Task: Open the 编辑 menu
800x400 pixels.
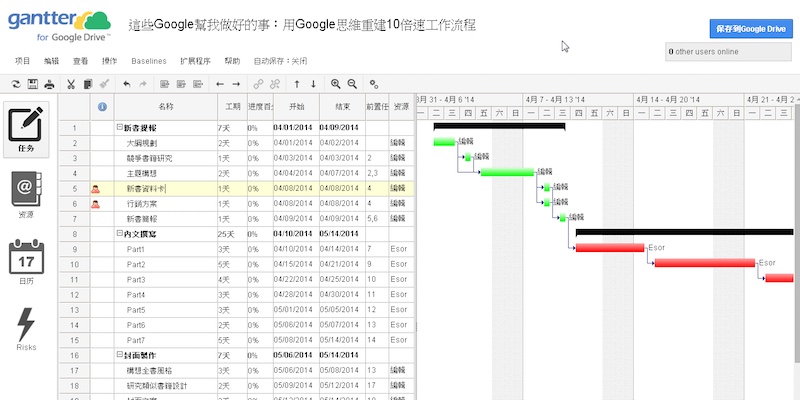Action: [x=52, y=61]
